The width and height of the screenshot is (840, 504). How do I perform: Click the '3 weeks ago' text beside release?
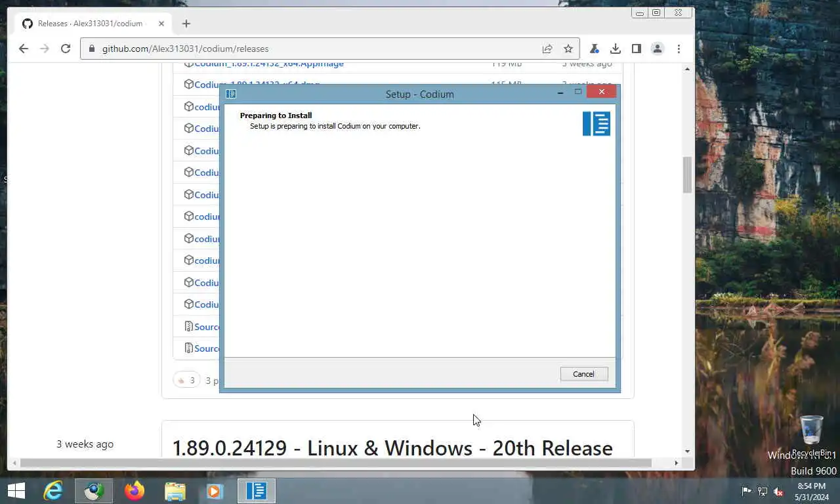pos(85,444)
